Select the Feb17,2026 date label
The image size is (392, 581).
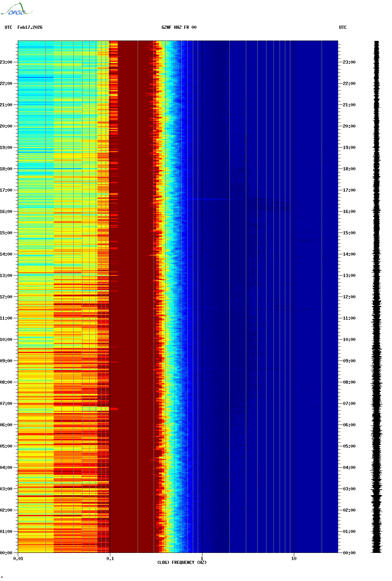[30, 27]
